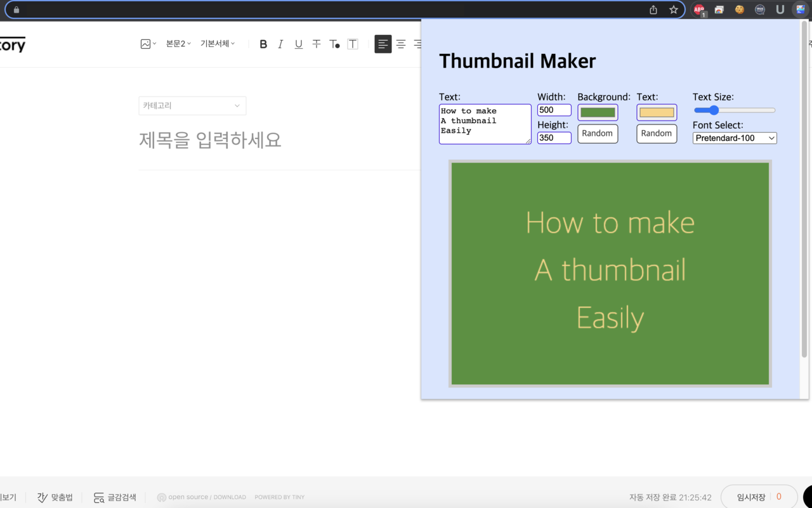Open the image insert tool in the editor toolbar

click(x=147, y=43)
